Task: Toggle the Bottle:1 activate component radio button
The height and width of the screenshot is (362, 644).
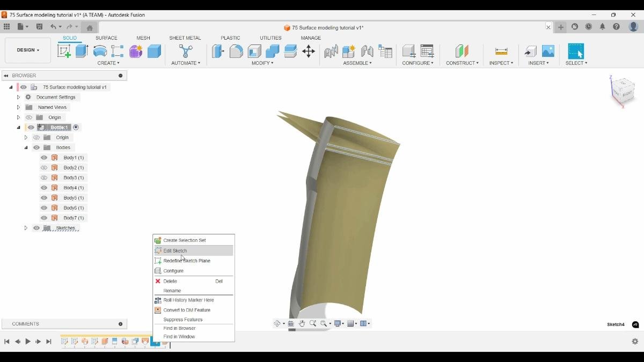Action: 76,127
